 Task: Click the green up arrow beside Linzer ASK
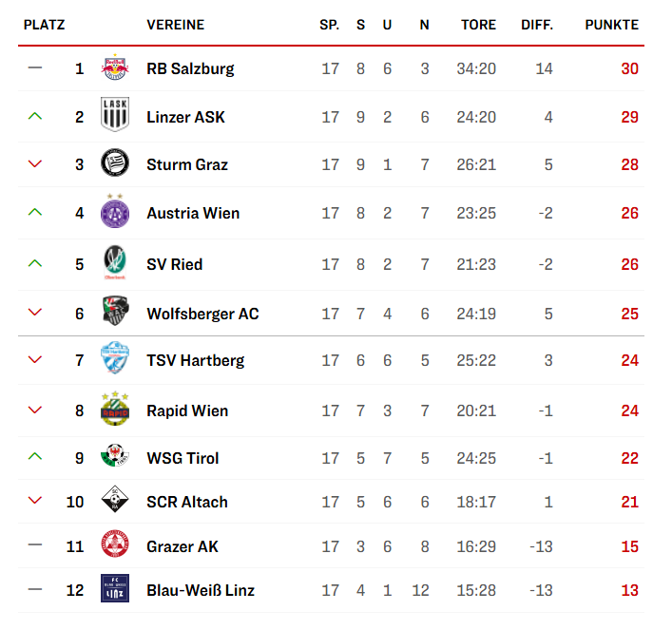click(x=35, y=116)
